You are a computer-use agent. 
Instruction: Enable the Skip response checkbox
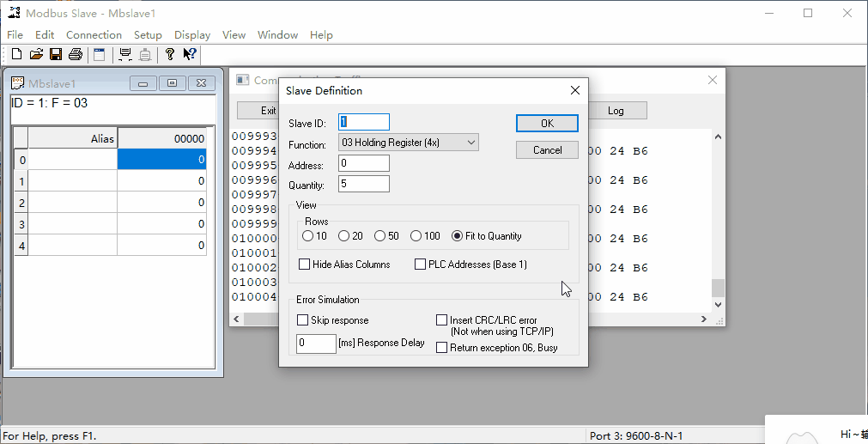pos(303,320)
